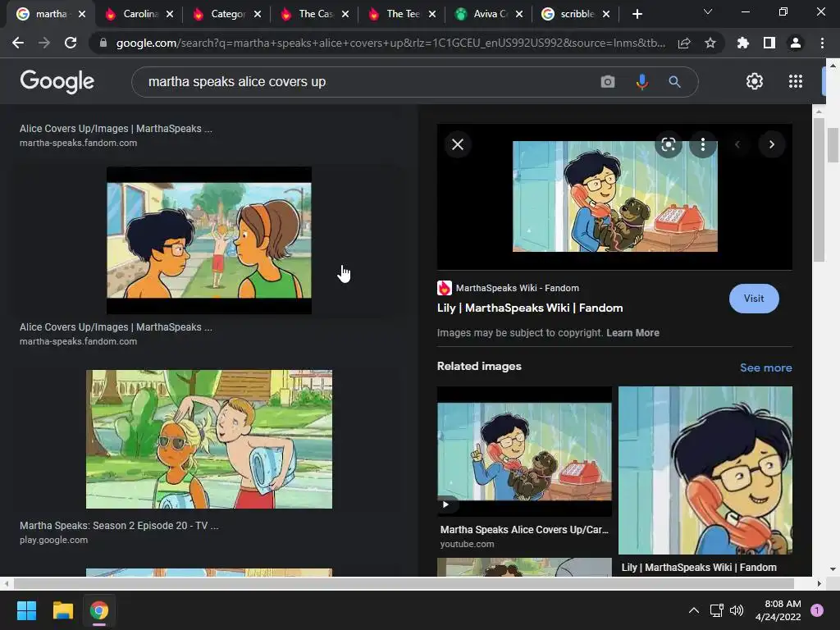Click the Visit button

coord(754,299)
